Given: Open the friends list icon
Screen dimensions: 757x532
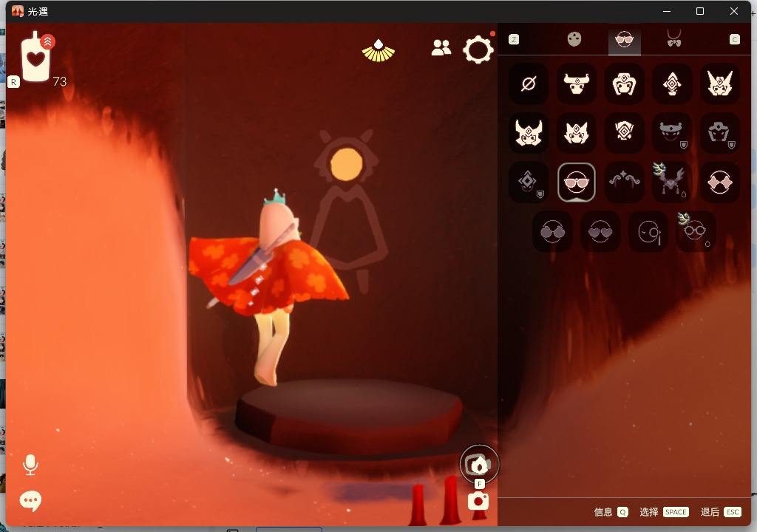Looking at the screenshot, I should 441,47.
